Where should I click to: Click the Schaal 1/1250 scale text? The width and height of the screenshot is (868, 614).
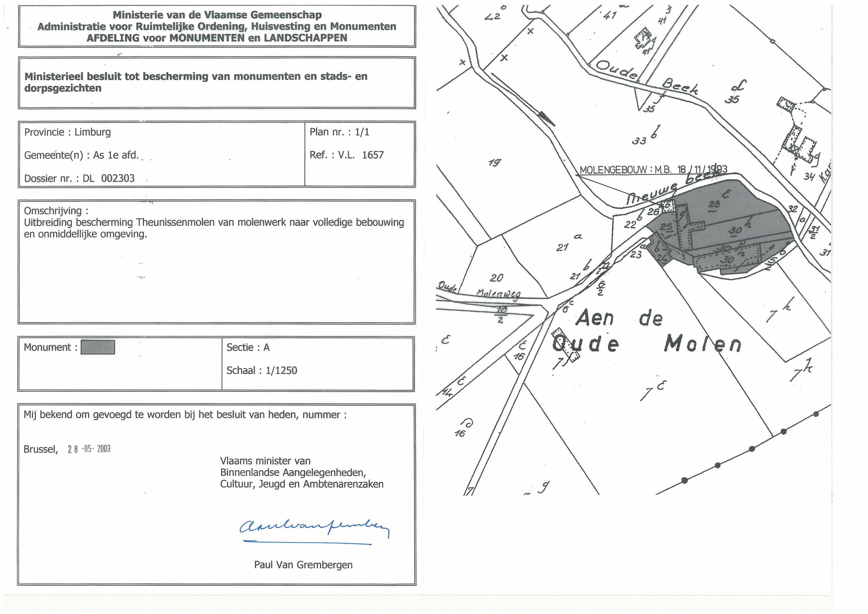[x=262, y=370]
